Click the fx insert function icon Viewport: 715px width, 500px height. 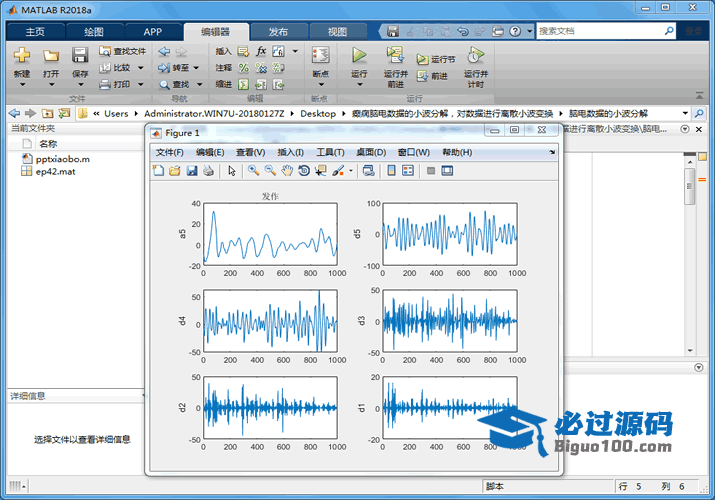tap(261, 51)
